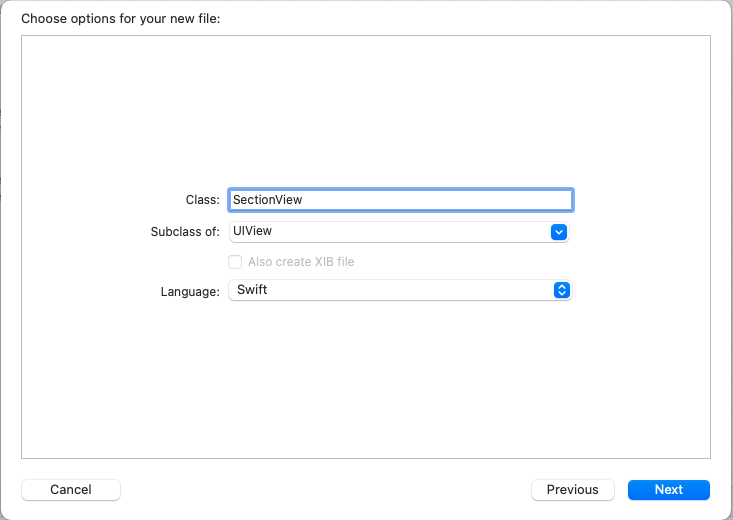Select the Swift text in the Language selector

pos(252,290)
